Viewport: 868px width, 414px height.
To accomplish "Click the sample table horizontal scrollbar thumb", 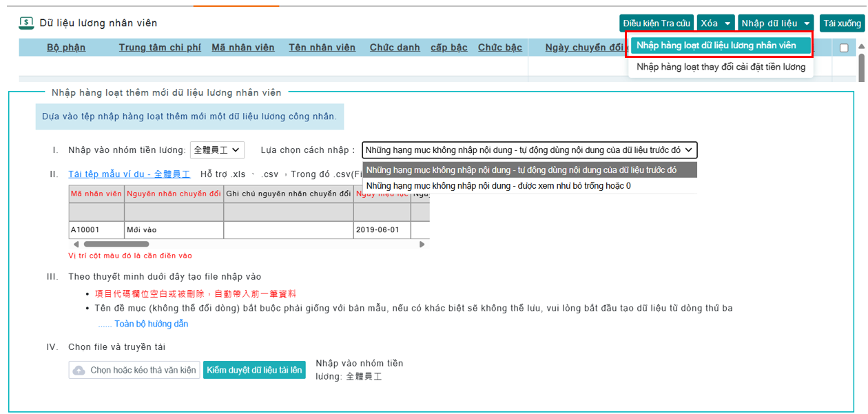I will (116, 244).
